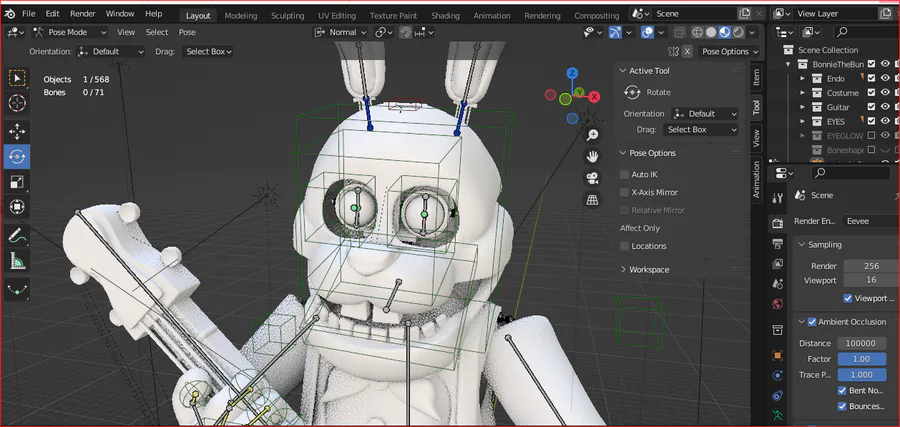Enable the EYEGLOW collection checkbox
900x427 pixels.
871,135
